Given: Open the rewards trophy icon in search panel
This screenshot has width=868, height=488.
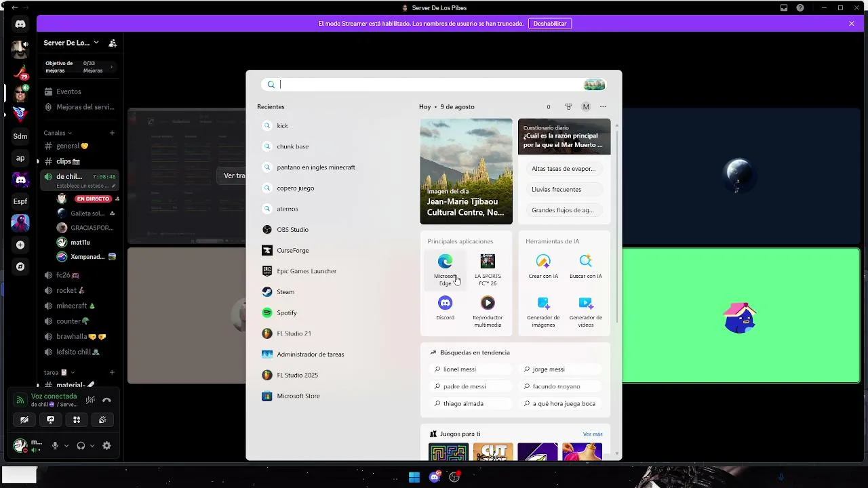Looking at the screenshot, I should (568, 106).
